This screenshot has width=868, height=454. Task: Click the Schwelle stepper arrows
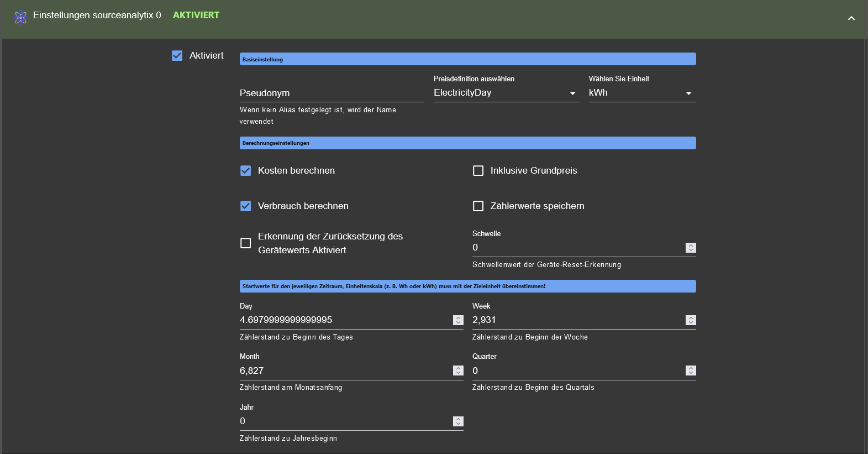pyautogui.click(x=691, y=248)
